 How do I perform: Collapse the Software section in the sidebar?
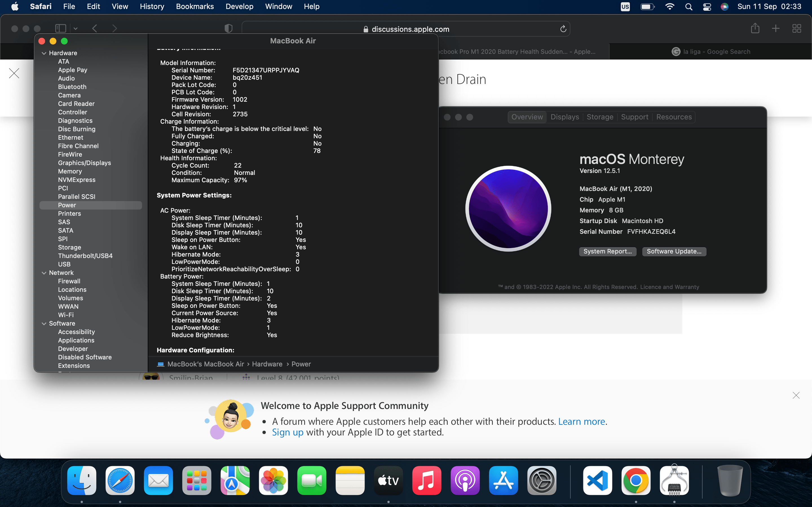[45, 323]
